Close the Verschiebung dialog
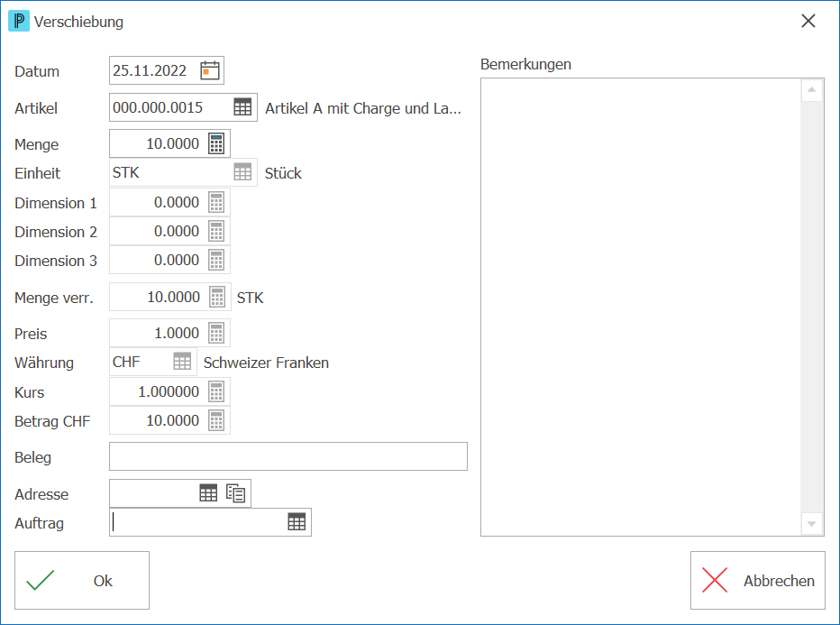Image resolution: width=840 pixels, height=625 pixels. (x=808, y=21)
